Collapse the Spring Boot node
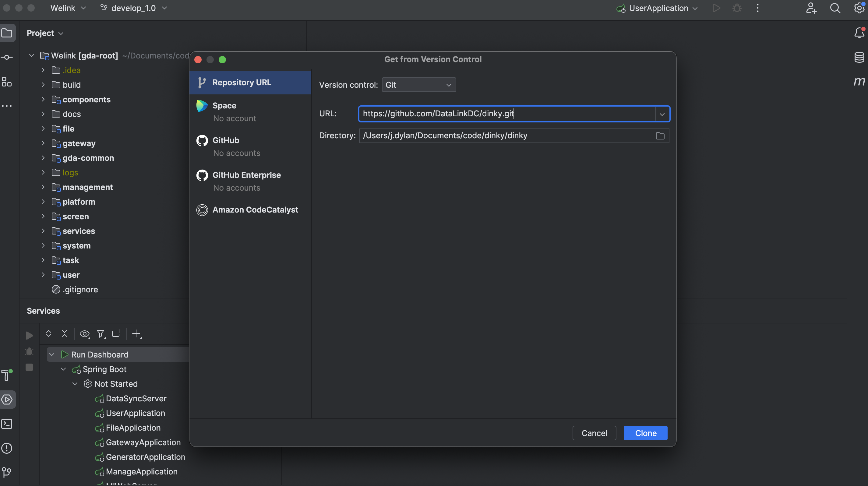Screen dimensions: 868x486 (x=63, y=369)
